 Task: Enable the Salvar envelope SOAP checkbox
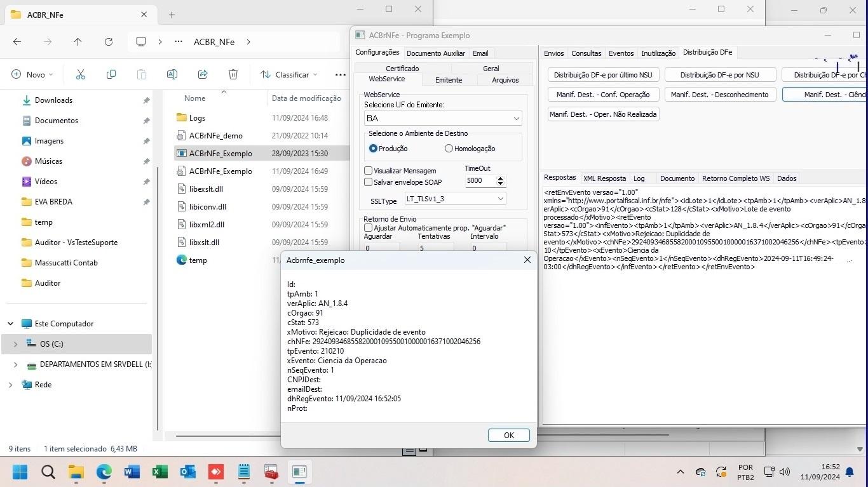pyautogui.click(x=368, y=182)
